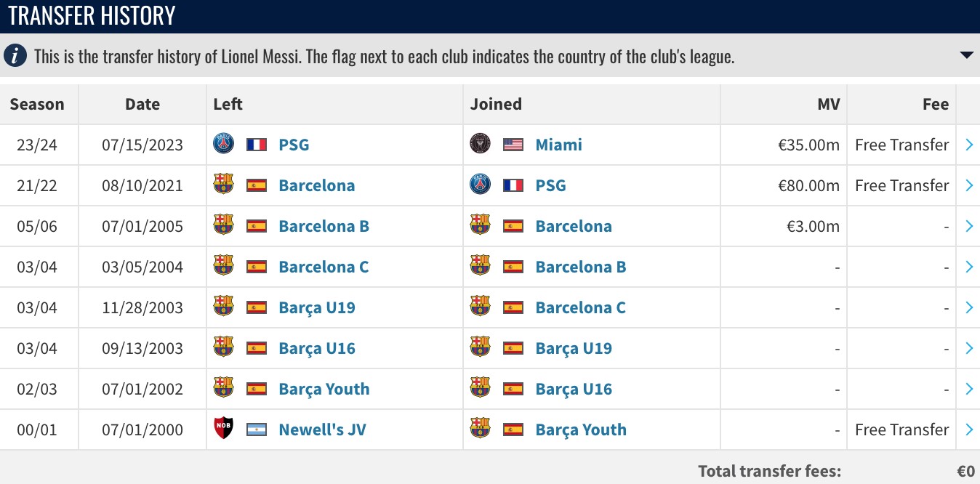Expand the 07/01/2000 Newell's JV transfer row

(968, 429)
